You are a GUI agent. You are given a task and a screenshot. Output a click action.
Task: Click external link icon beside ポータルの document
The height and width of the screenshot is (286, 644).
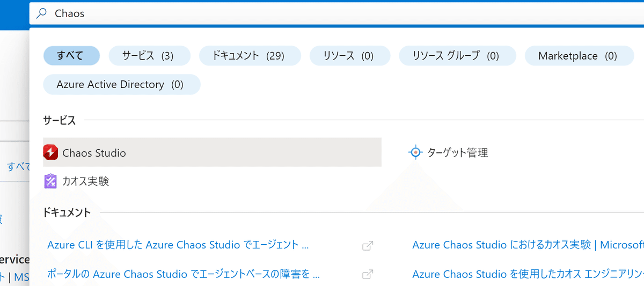[368, 274]
